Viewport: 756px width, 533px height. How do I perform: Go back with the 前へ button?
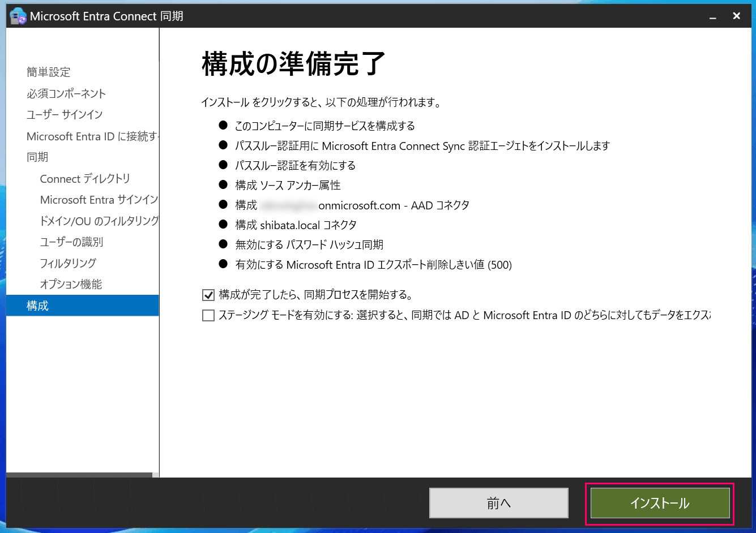pyautogui.click(x=498, y=503)
